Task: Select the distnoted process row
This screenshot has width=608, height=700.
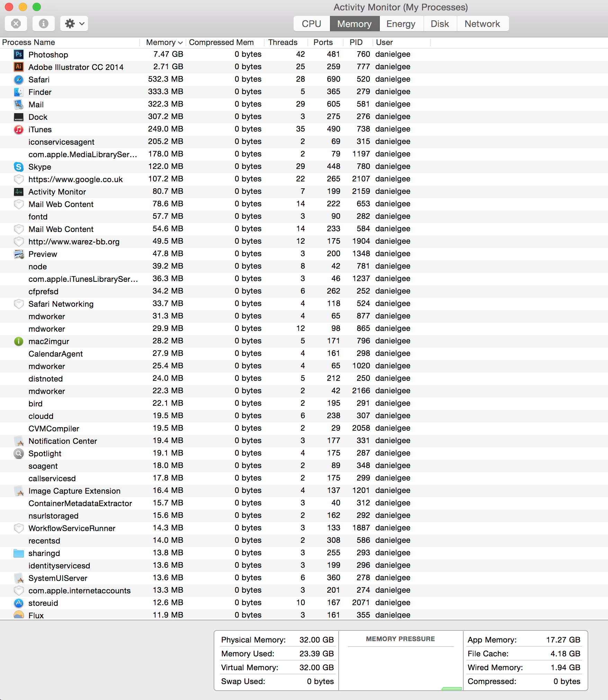Action: click(304, 378)
